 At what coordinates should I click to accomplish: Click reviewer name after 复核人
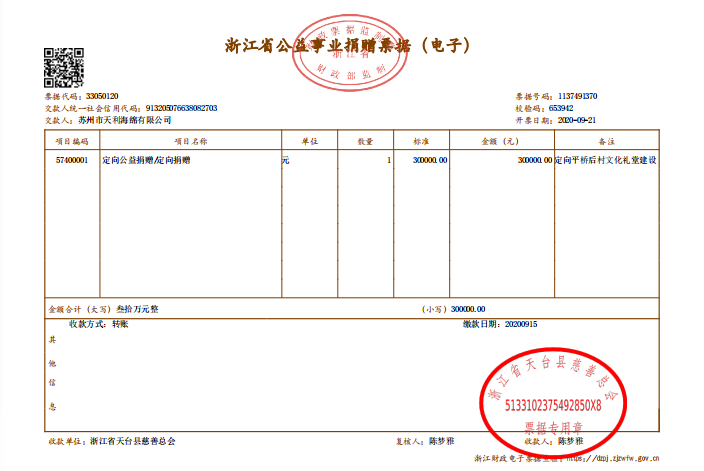click(442, 441)
